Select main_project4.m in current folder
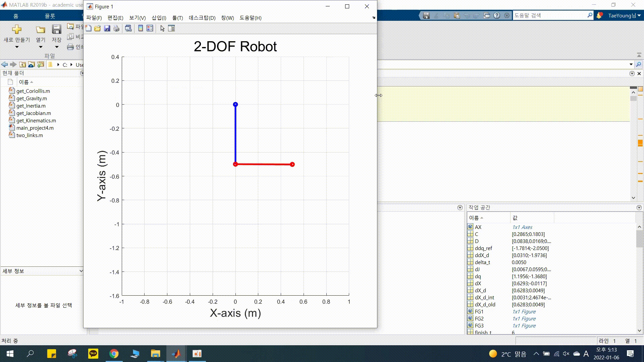The width and height of the screenshot is (644, 362). [35, 128]
